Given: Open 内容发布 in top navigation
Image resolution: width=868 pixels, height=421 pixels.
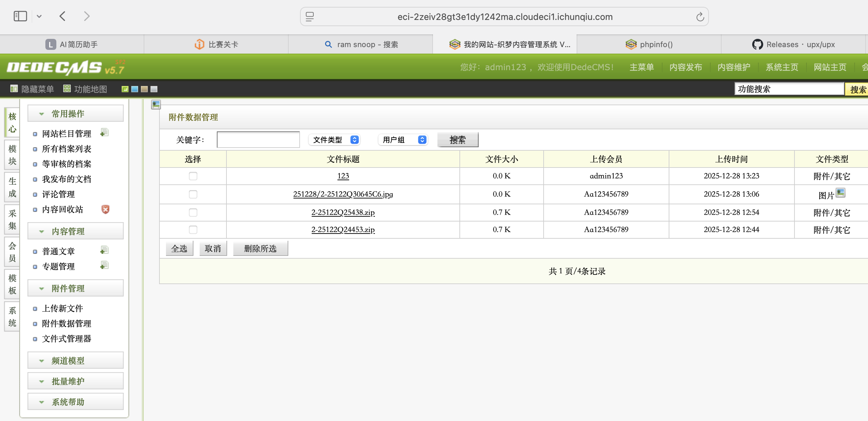Looking at the screenshot, I should (686, 67).
